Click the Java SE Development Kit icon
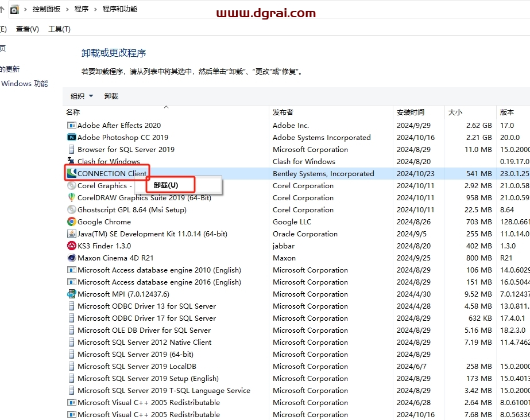Image resolution: width=530 pixels, height=420 pixels. click(71, 234)
